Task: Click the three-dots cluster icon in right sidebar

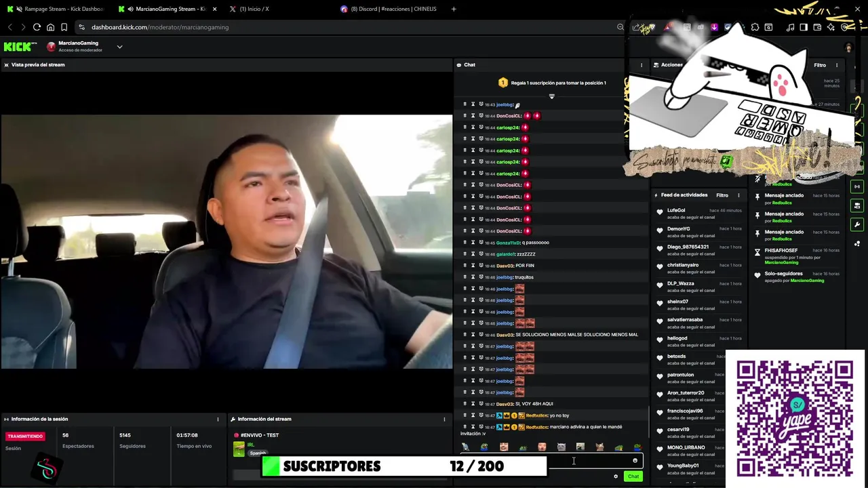Action: pyautogui.click(x=857, y=243)
